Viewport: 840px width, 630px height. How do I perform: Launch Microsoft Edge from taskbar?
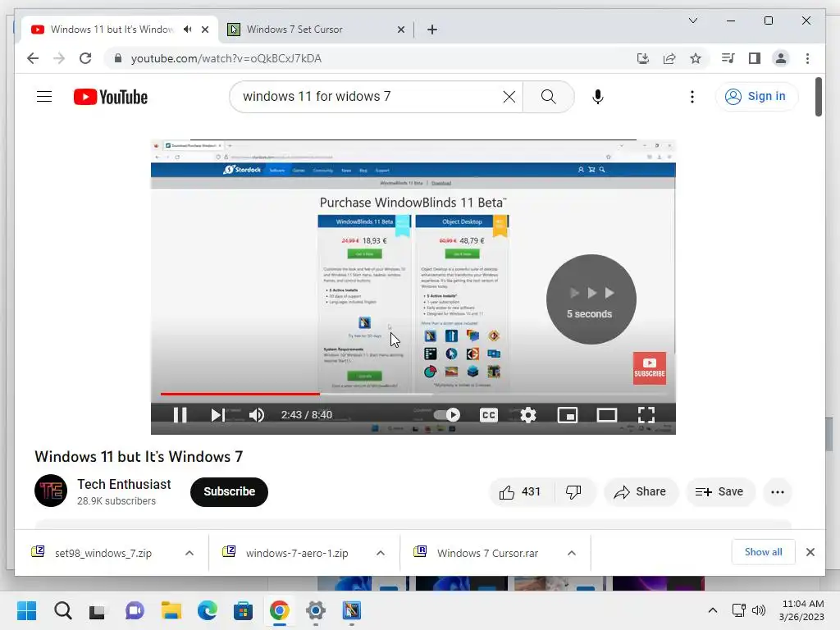point(208,610)
